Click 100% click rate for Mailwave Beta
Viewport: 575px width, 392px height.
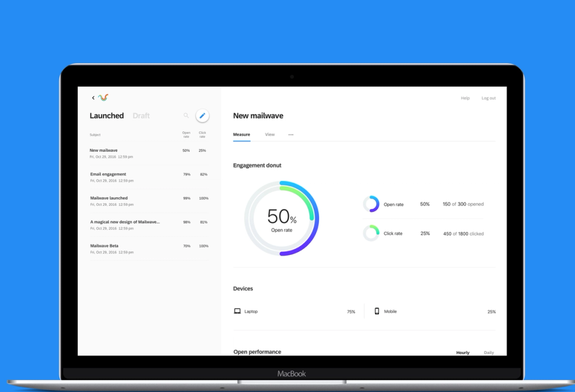(x=204, y=246)
